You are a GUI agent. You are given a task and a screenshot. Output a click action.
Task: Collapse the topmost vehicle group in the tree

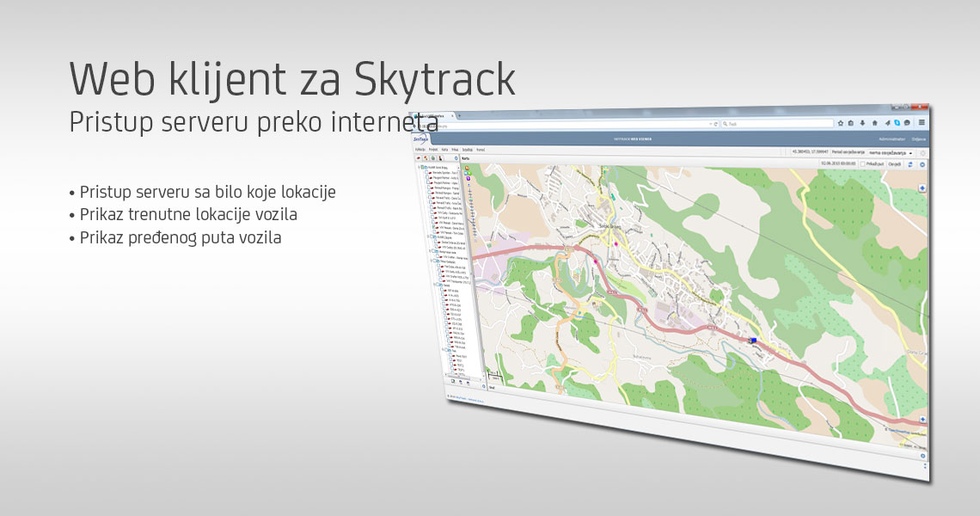[419, 167]
